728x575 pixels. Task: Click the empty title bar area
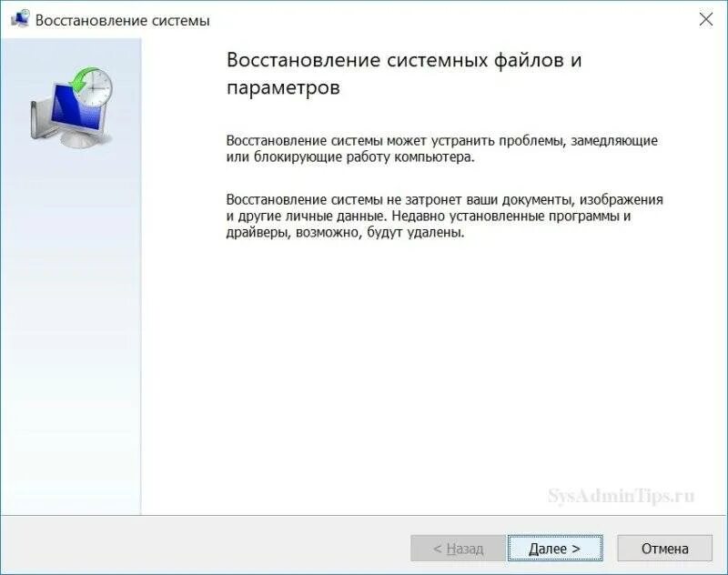pos(450,20)
